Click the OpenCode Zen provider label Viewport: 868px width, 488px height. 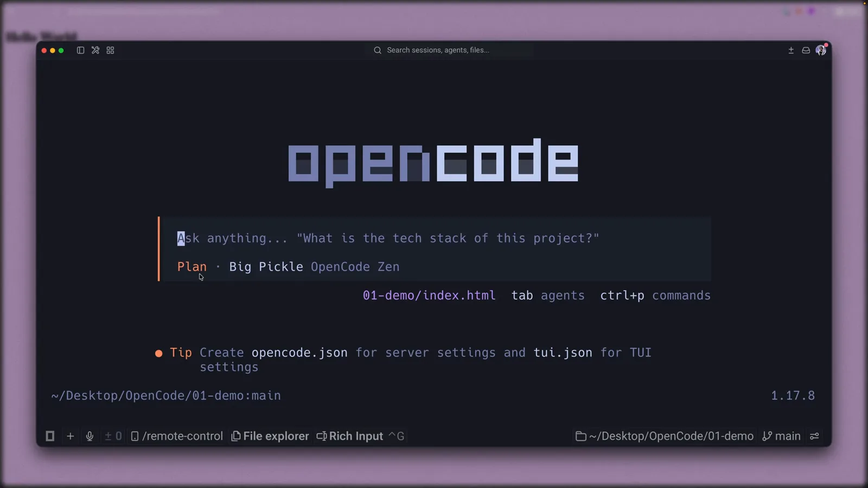pos(355,267)
